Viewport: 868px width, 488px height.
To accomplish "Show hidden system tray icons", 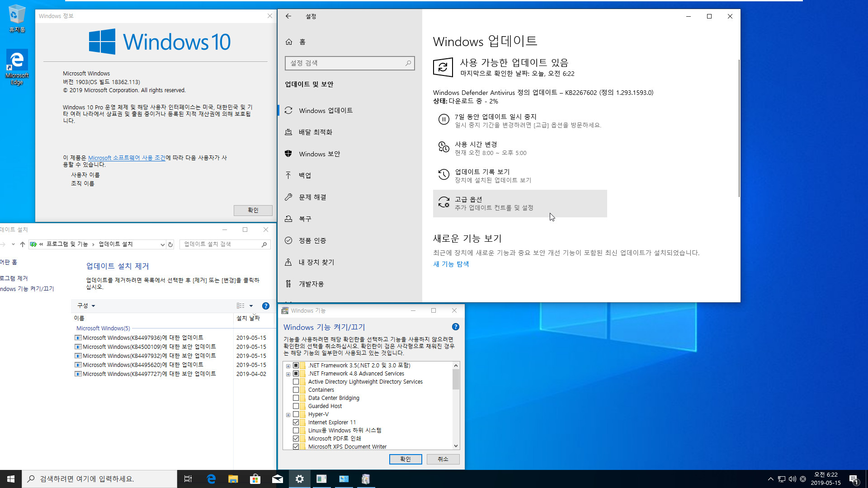I will tap(770, 479).
